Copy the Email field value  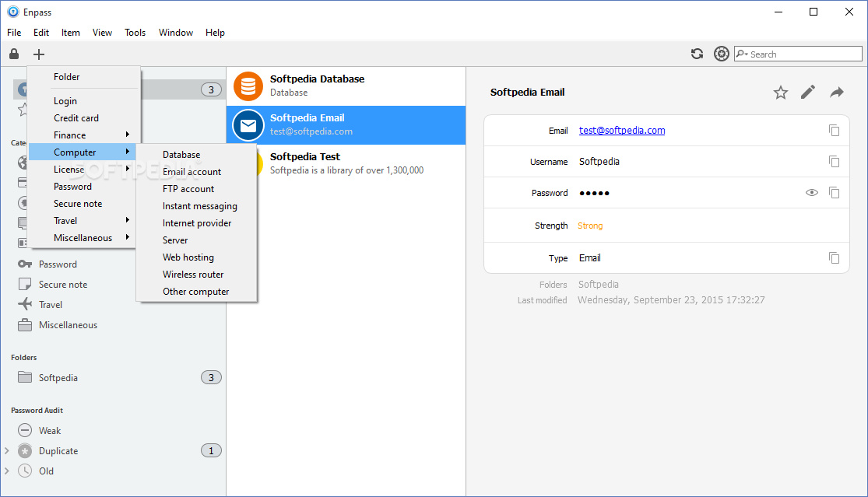pyautogui.click(x=834, y=131)
